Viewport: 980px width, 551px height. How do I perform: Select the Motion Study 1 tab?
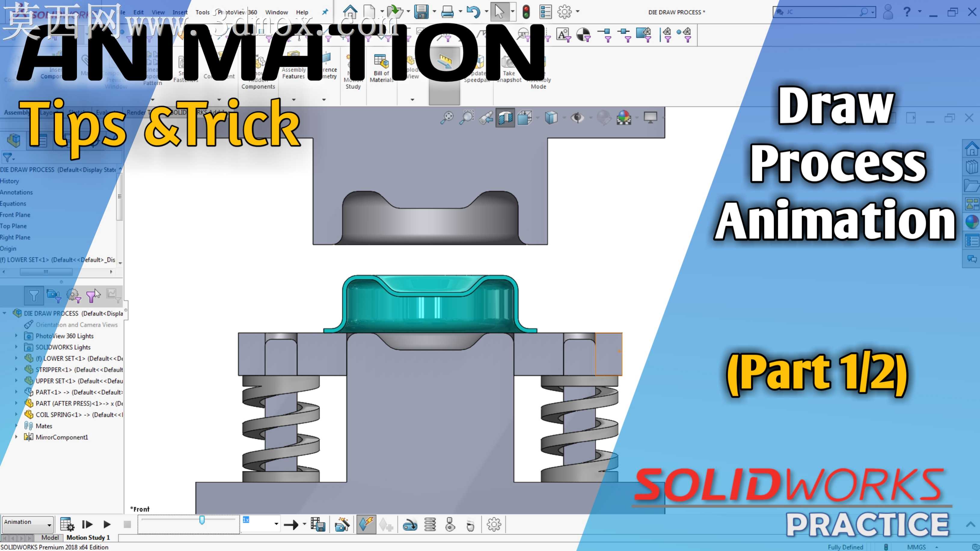[88, 537]
